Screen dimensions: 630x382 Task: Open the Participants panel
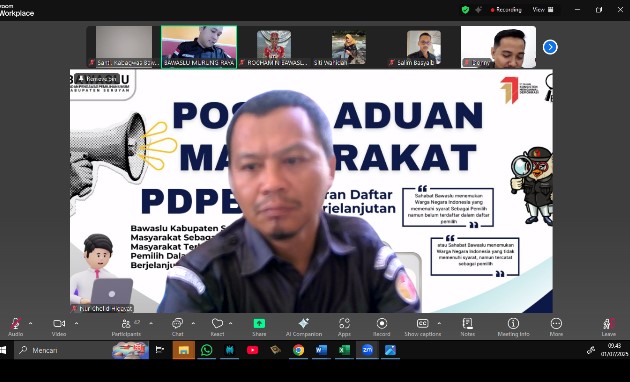126,327
